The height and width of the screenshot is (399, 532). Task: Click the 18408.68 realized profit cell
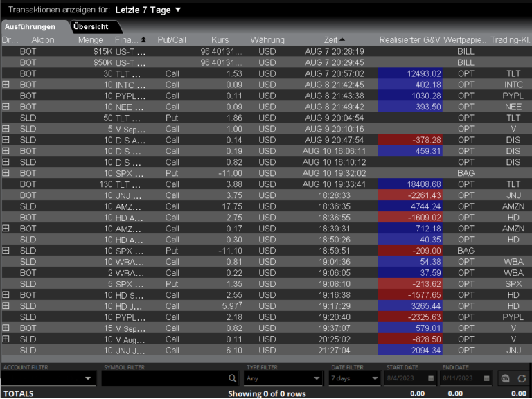409,184
